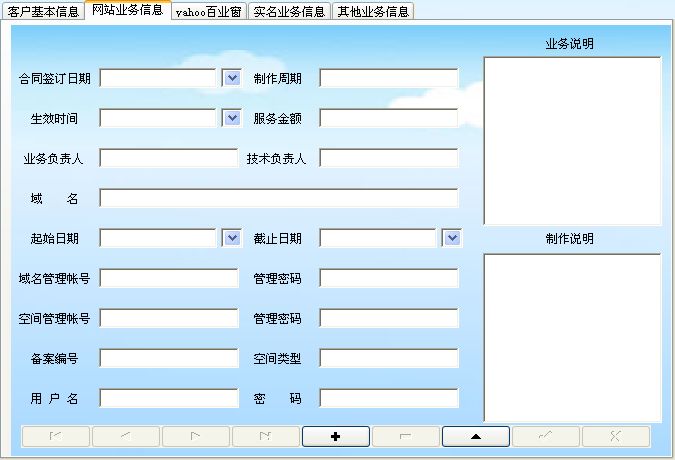This screenshot has width=675, height=460.
Task: Open 生效时间 date dropdown
Action: pyautogui.click(x=232, y=118)
